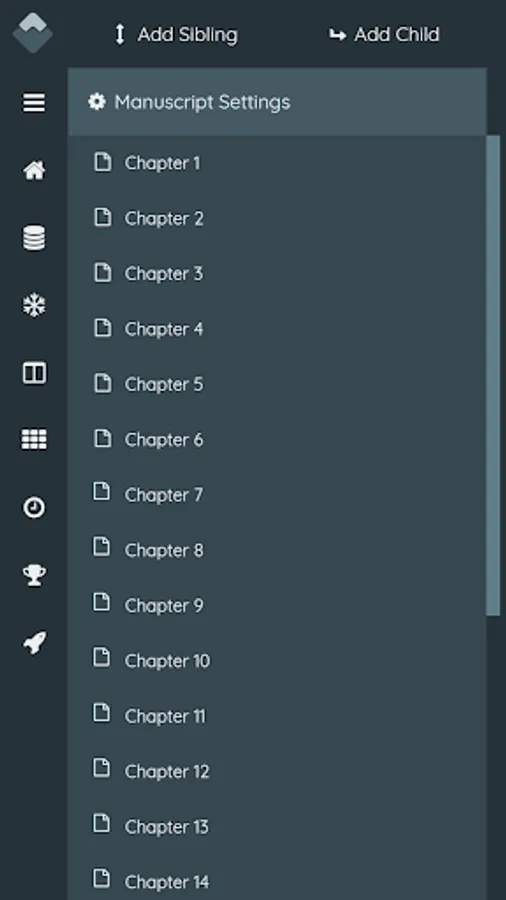
Task: Click the Add Child button
Action: pyautogui.click(x=384, y=34)
